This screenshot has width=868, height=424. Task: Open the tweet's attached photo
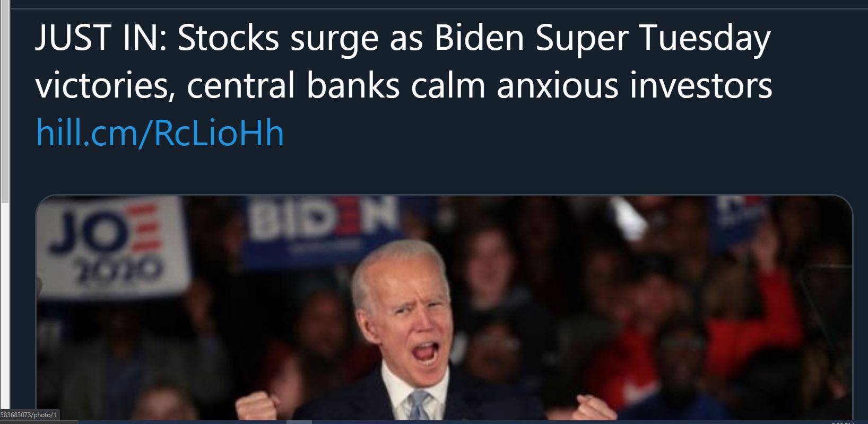pos(444,308)
